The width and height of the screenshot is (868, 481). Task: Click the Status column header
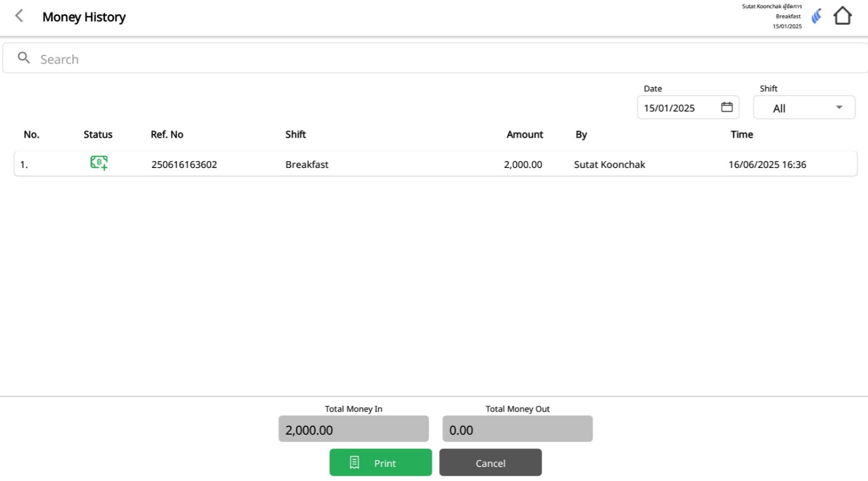click(x=98, y=135)
